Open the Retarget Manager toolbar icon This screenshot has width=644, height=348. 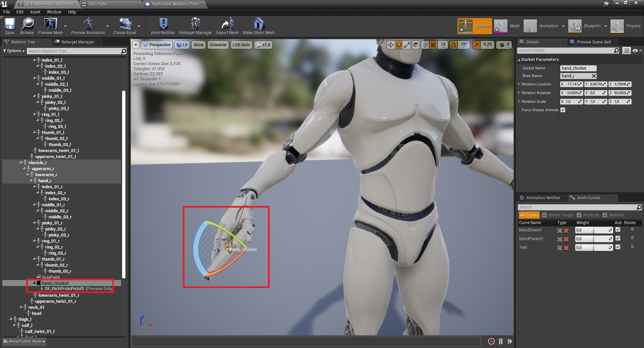click(x=196, y=26)
